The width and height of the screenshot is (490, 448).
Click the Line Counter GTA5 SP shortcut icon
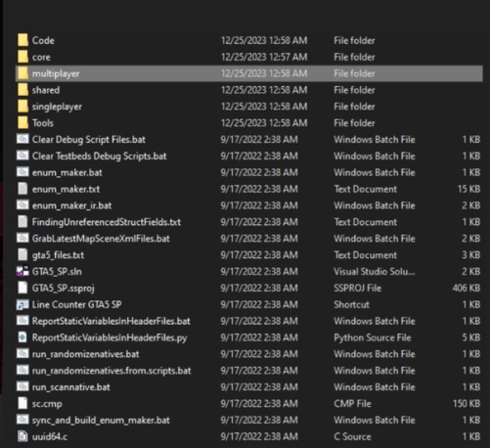click(22, 304)
